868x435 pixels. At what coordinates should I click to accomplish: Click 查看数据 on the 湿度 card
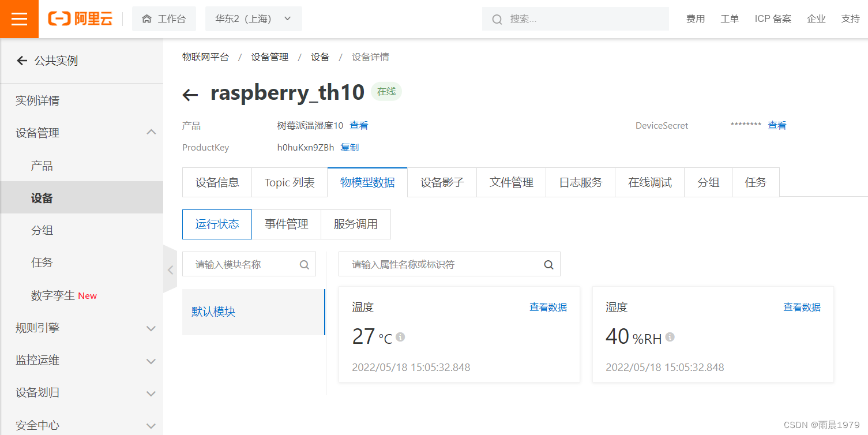click(802, 307)
